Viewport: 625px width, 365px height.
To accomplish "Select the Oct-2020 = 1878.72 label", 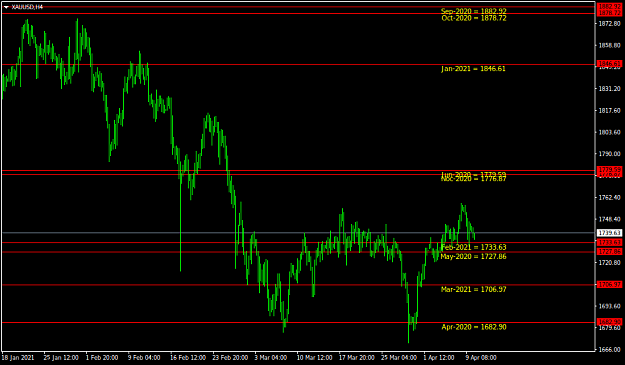I will click(x=474, y=18).
